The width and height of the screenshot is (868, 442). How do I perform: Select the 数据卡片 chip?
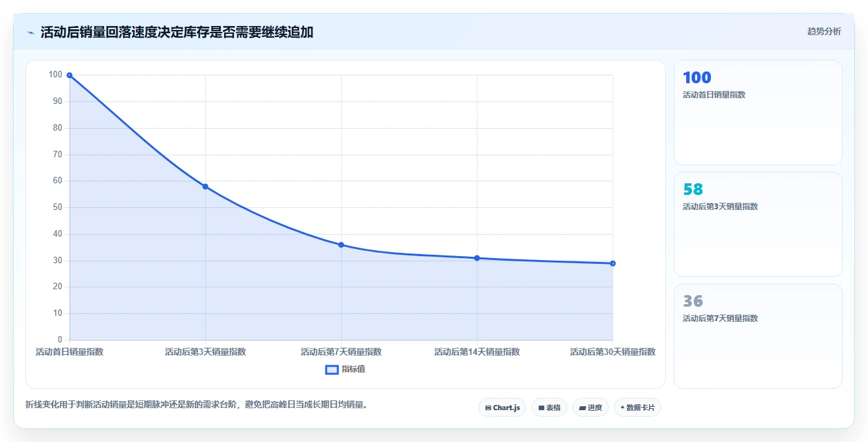click(637, 408)
